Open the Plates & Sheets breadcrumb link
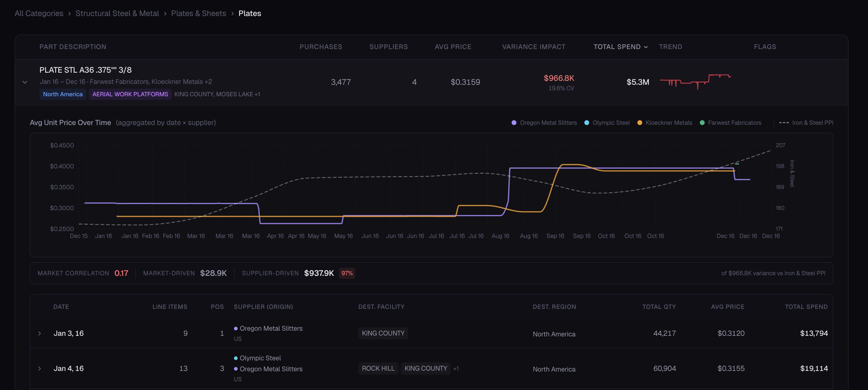868x390 pixels. [199, 13]
